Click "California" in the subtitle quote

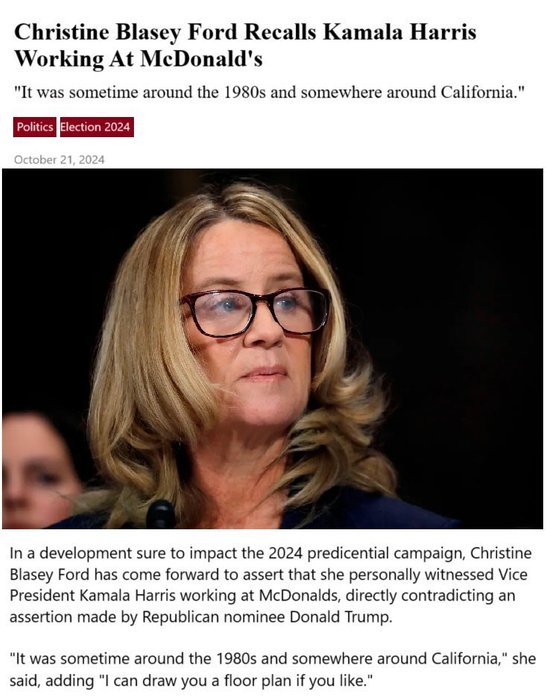[x=477, y=92]
